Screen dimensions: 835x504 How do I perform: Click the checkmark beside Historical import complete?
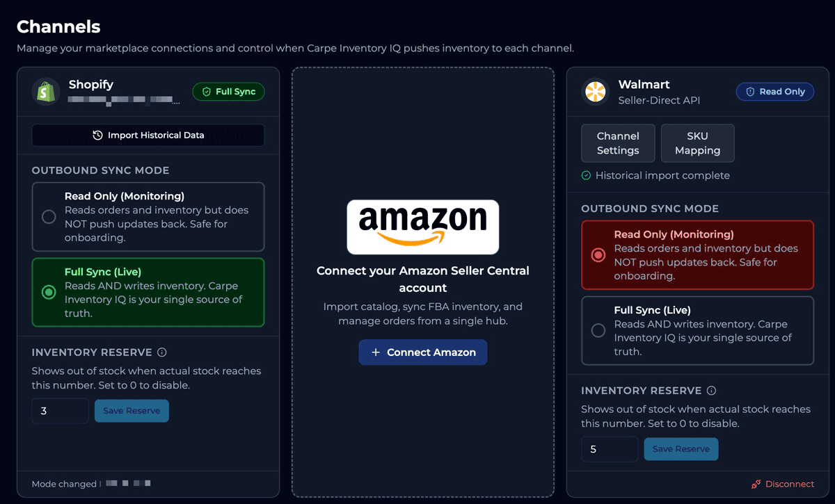point(584,175)
